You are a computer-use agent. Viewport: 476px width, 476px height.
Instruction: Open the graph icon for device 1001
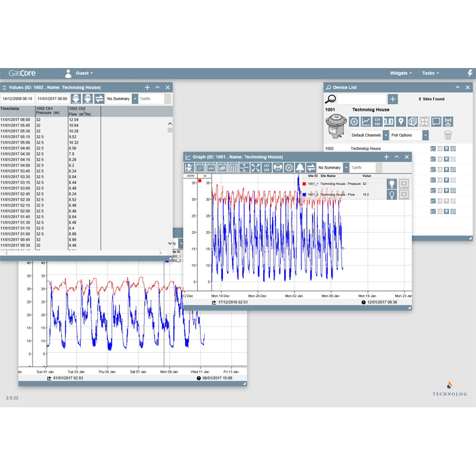point(366,122)
